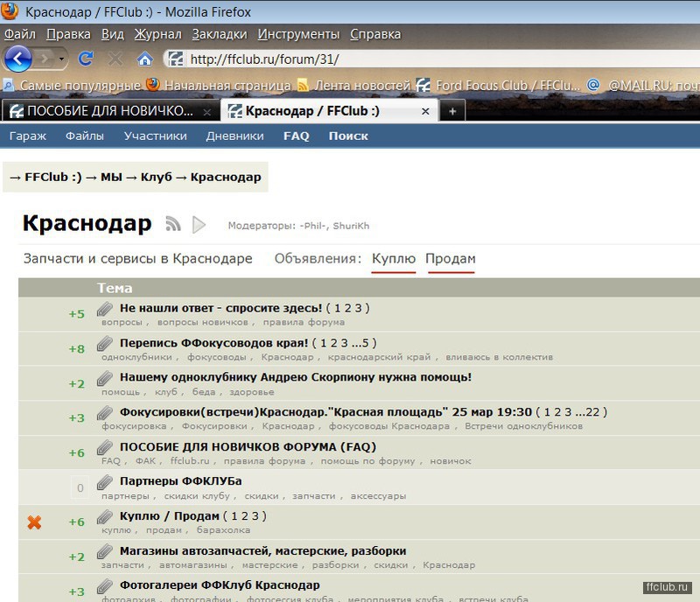Go to the Home page icon
Screen dimensions: 700x602
coord(145,59)
